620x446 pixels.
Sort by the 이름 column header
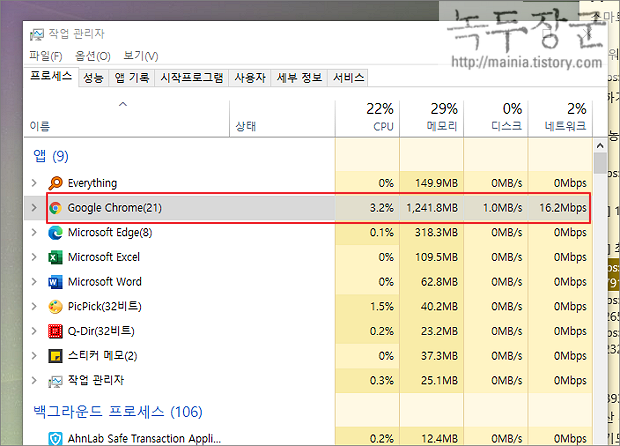(x=127, y=119)
